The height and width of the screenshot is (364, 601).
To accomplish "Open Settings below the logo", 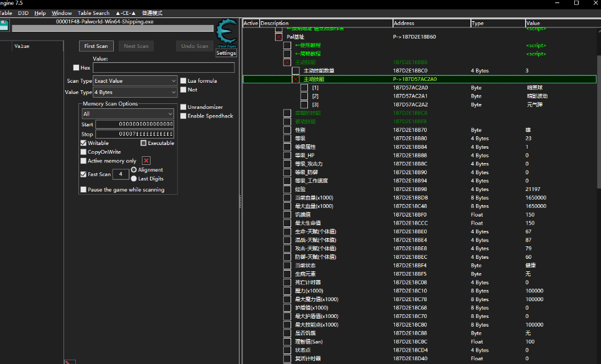I will 226,54.
